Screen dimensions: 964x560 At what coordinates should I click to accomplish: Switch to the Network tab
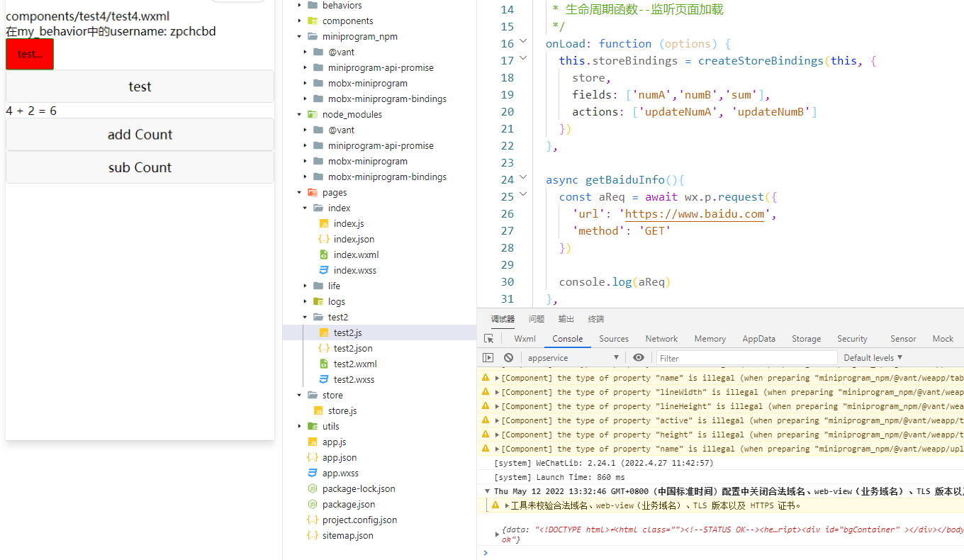click(661, 339)
